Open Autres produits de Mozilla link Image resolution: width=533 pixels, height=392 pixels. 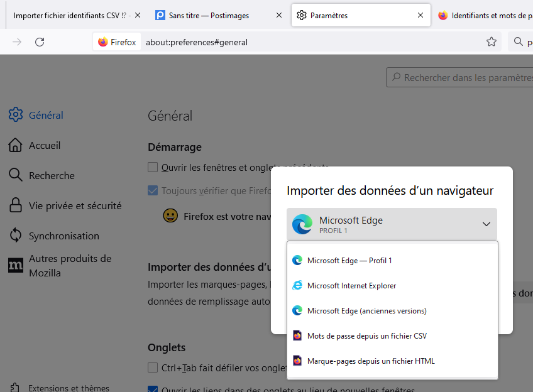(70, 266)
